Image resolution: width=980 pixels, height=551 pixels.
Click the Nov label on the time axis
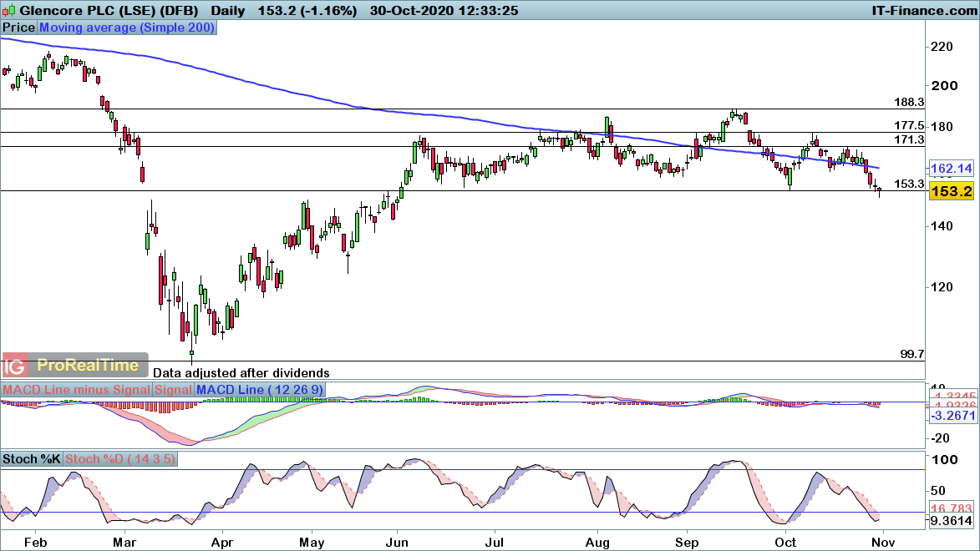pos(883,543)
